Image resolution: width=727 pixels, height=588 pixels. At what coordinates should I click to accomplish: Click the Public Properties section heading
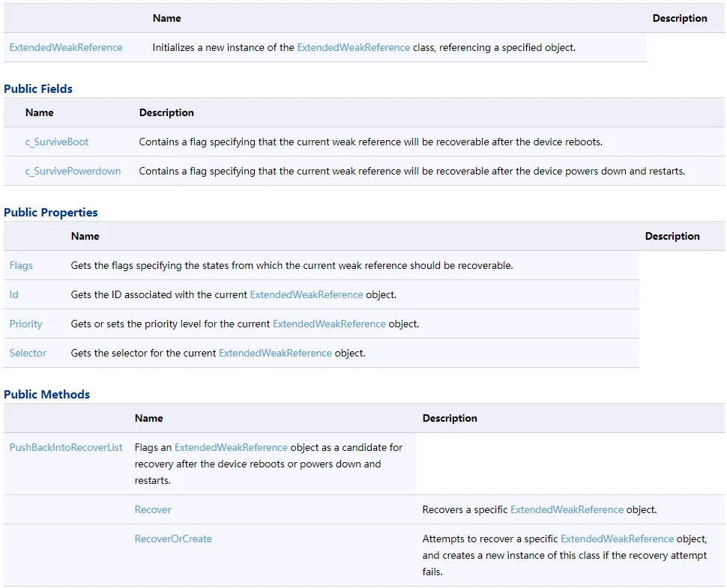[51, 212]
